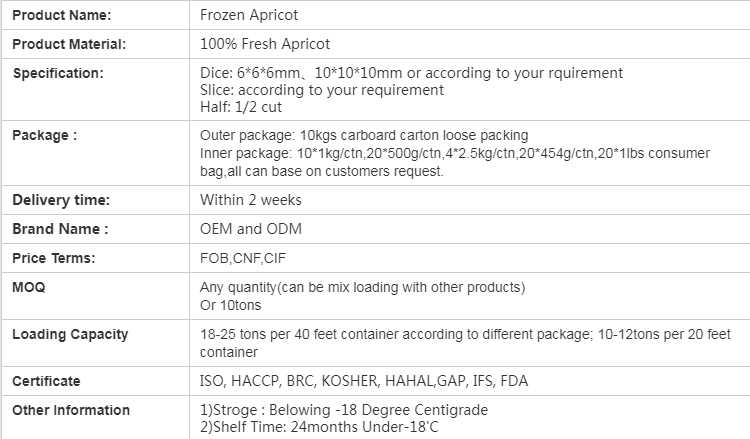750x439 pixels.
Task: Click the Dice 6*6*6mm specification line
Action: tap(411, 73)
